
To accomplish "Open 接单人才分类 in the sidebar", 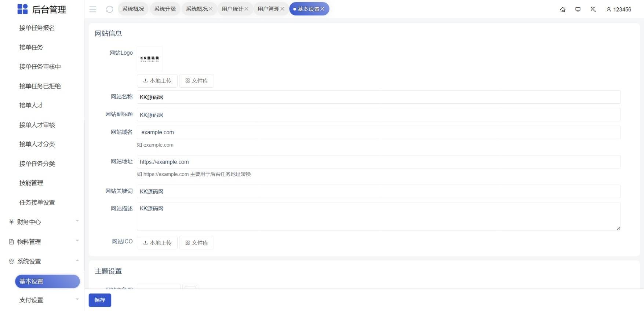I will pos(37,144).
